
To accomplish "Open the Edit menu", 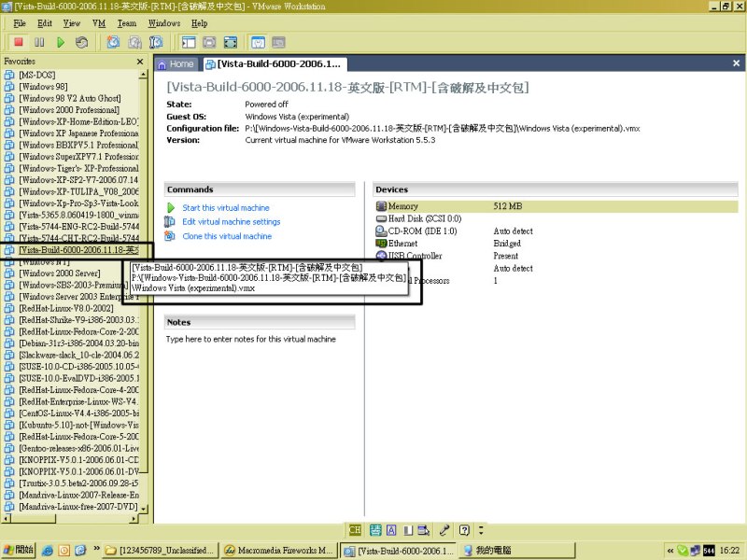I will [45, 23].
